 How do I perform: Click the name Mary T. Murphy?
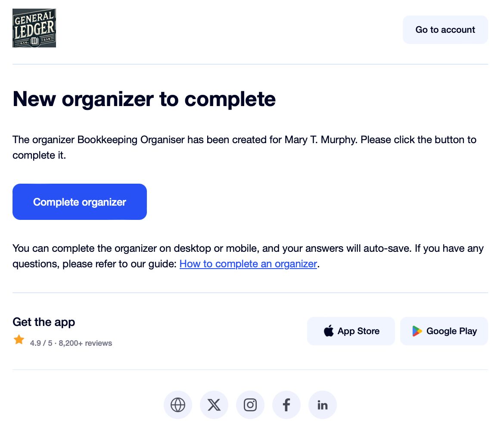click(320, 140)
